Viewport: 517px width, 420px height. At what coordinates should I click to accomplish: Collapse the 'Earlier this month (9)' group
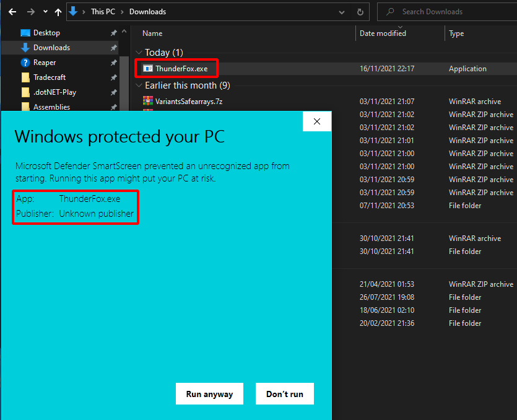[x=139, y=85]
